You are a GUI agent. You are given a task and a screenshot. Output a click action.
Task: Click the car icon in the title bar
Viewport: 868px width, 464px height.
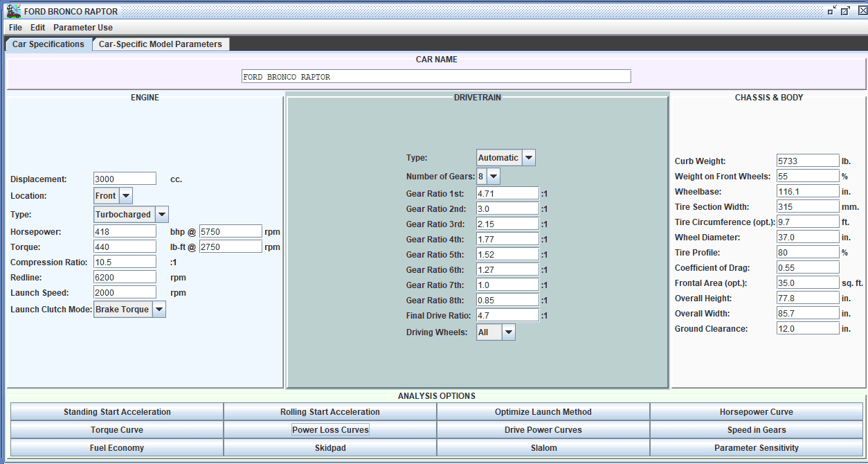pos(13,11)
